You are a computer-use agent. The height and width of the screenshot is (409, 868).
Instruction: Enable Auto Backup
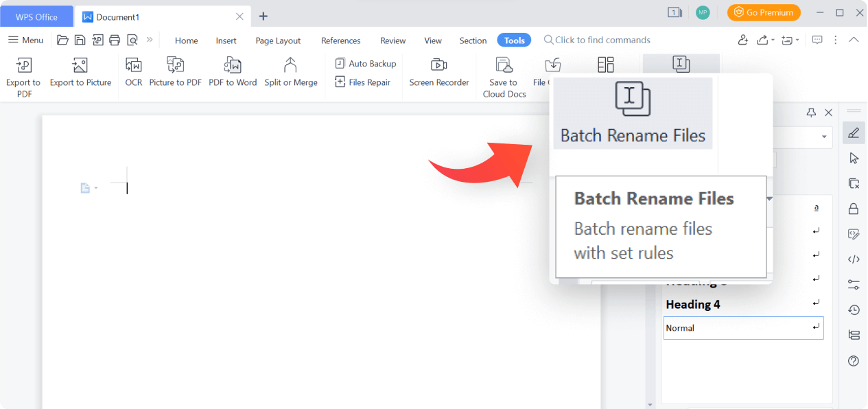point(366,63)
